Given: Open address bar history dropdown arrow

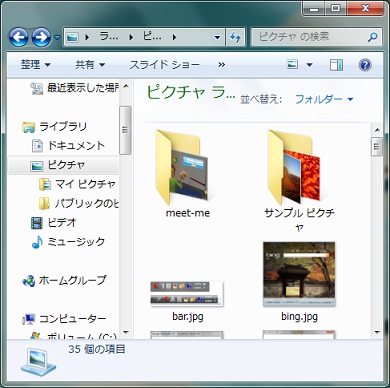Looking at the screenshot, I should click(217, 37).
